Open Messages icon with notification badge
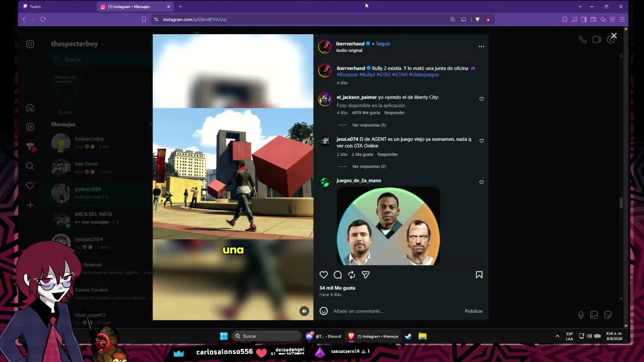This screenshot has width=644, height=362. pyautogui.click(x=30, y=147)
